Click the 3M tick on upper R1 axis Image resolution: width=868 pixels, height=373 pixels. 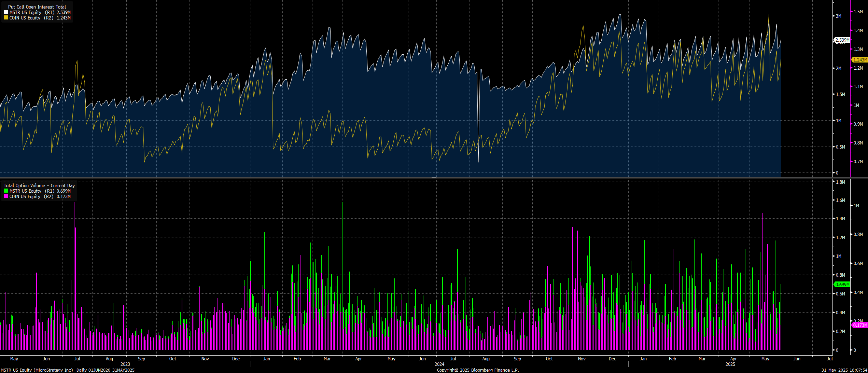click(x=838, y=16)
